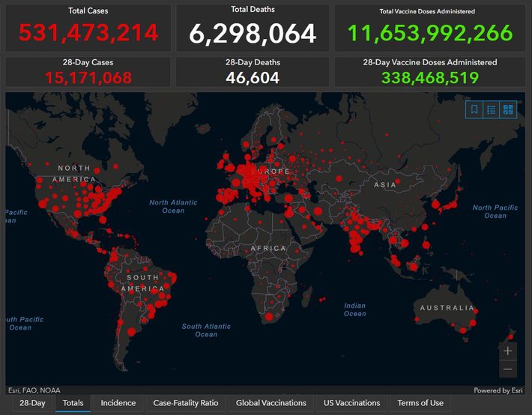This screenshot has width=532, height=415.
Task: Open the map bookmarks icon
Action: [x=474, y=110]
